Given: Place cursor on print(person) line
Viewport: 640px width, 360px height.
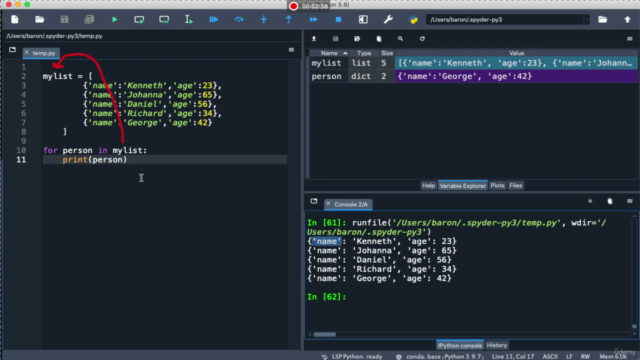Looking at the screenshot, I should [165, 160].
